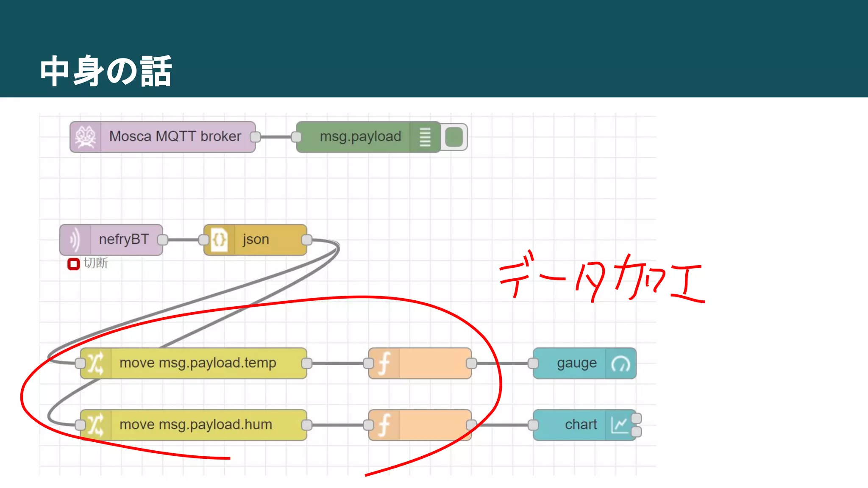Select the Mosca MQTT broker node label
Viewport: 868px width, 488px height.
(175, 136)
